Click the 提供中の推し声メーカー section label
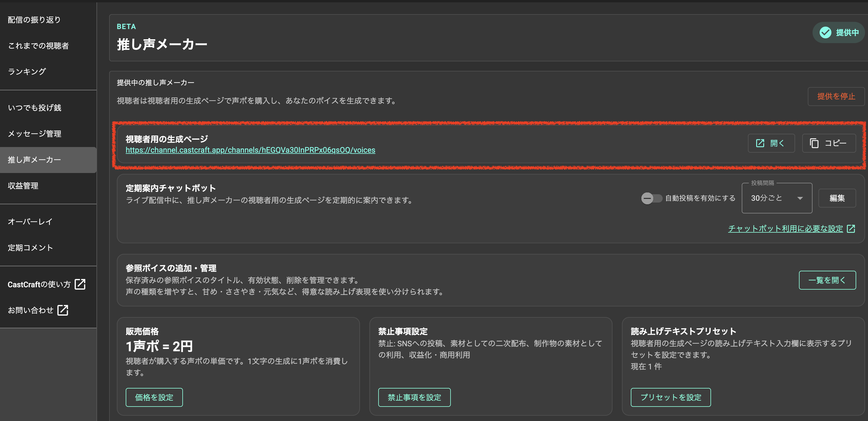 155,83
